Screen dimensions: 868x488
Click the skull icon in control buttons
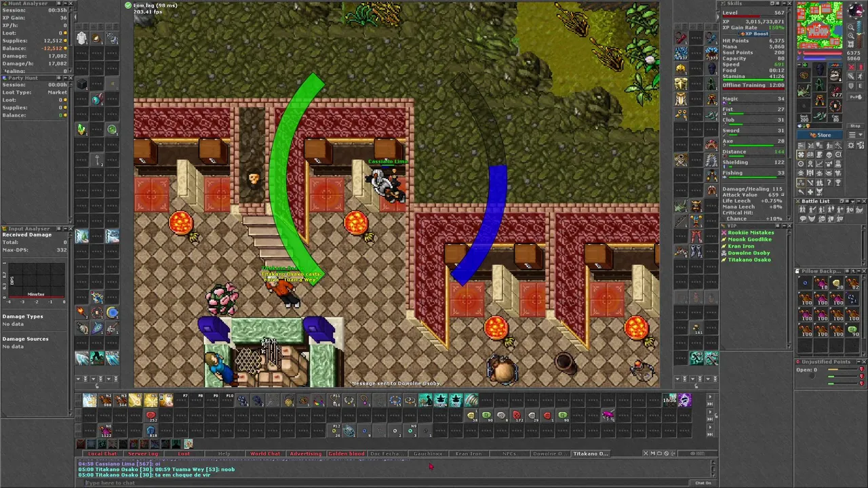(829, 155)
